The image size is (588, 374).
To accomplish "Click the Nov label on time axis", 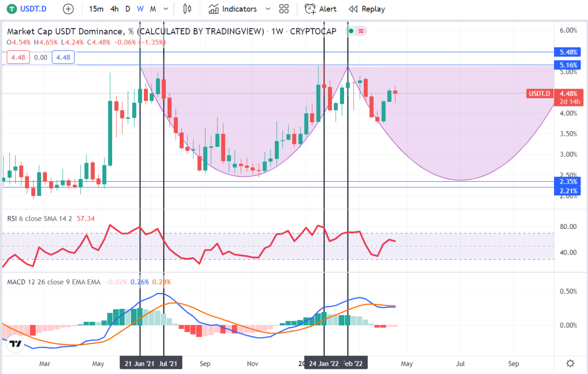I will pyautogui.click(x=252, y=363).
